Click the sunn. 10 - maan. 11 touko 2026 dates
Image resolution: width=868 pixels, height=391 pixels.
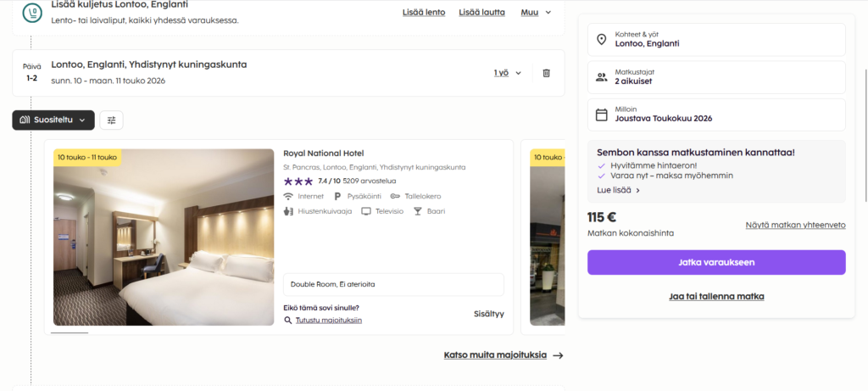click(108, 81)
